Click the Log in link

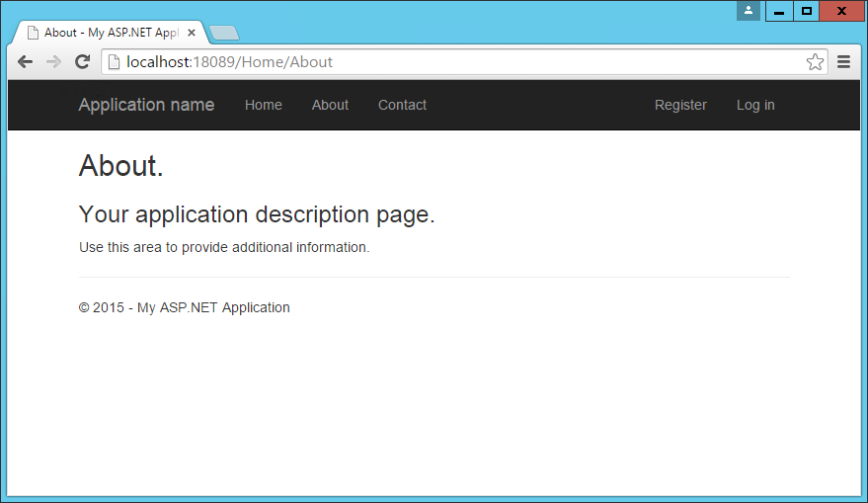(755, 105)
